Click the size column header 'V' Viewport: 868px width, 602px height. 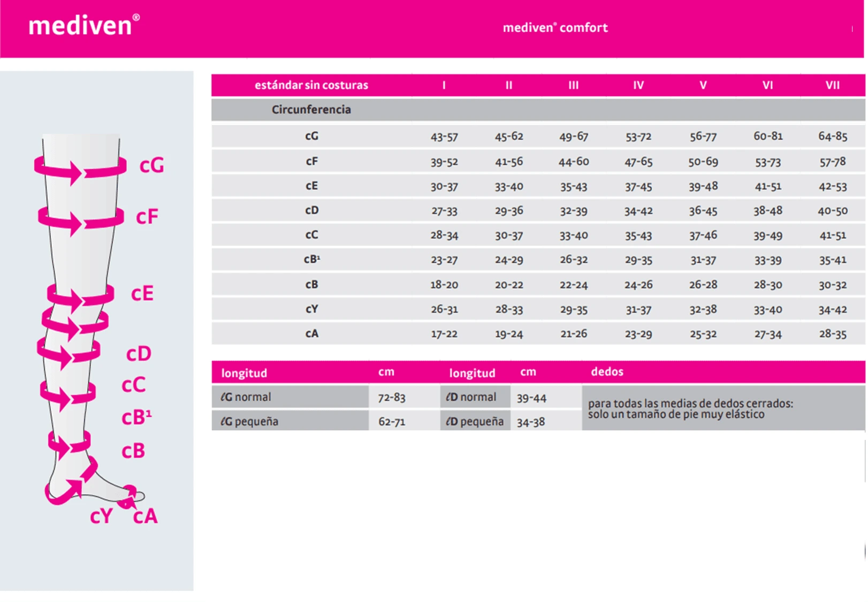[x=703, y=85]
